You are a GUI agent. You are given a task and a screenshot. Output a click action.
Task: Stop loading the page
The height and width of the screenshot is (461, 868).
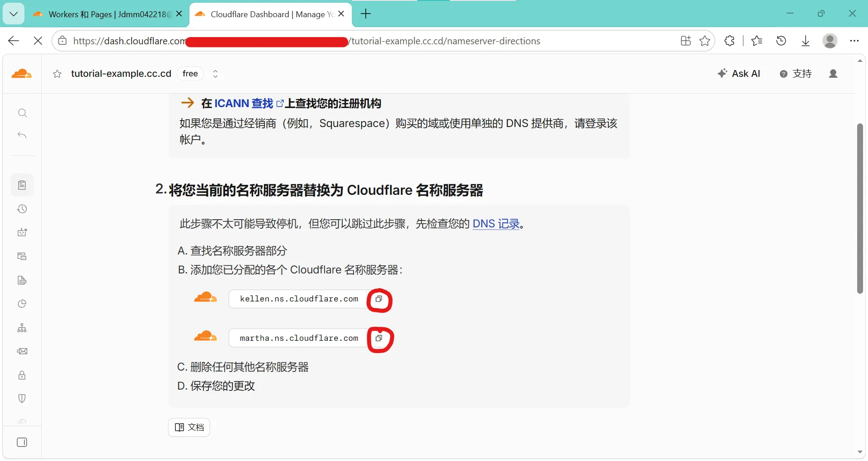38,41
